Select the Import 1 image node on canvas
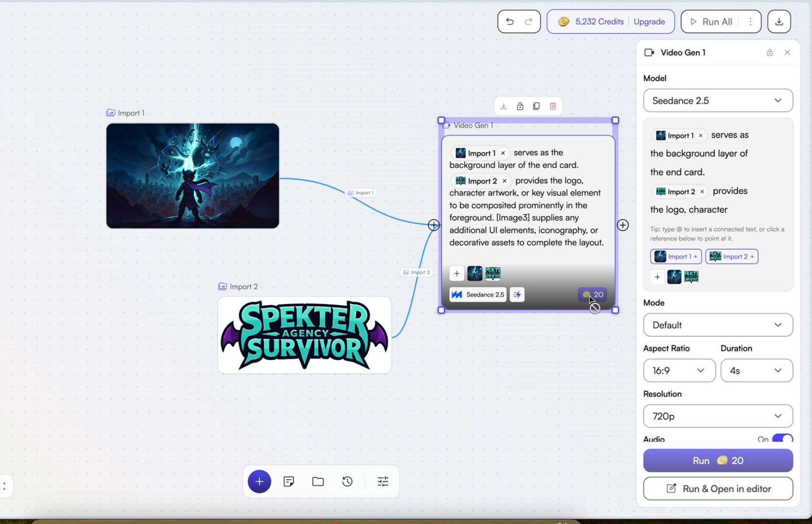Image resolution: width=812 pixels, height=524 pixels. (x=193, y=176)
